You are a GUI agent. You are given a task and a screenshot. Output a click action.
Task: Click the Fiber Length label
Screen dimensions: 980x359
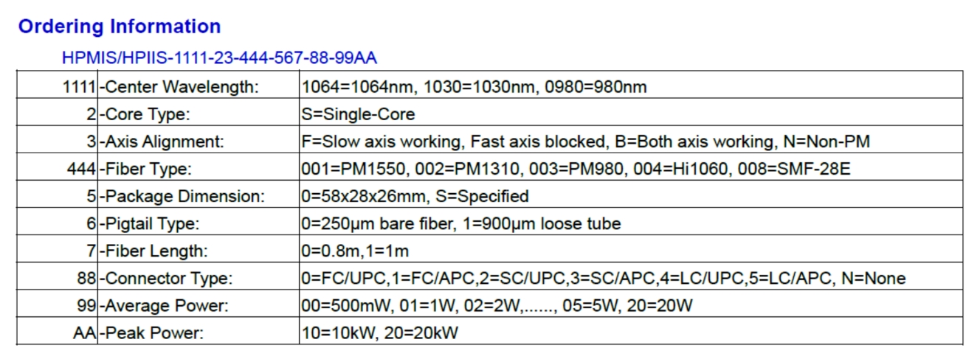[154, 251]
